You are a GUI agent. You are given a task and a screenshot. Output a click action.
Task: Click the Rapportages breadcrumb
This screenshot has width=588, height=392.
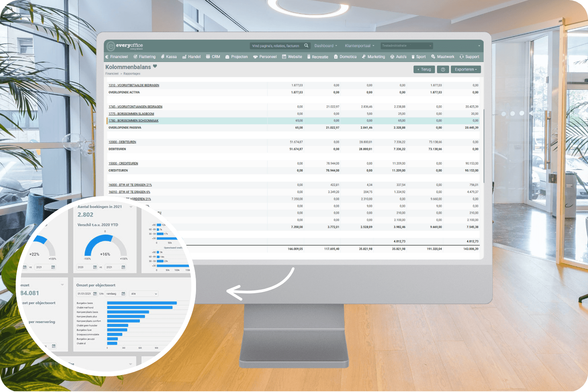[x=132, y=74]
